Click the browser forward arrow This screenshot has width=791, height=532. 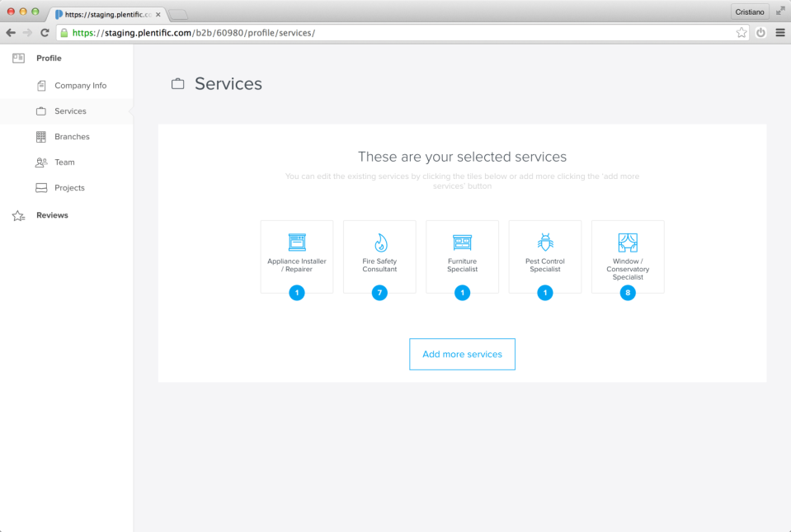coord(28,33)
